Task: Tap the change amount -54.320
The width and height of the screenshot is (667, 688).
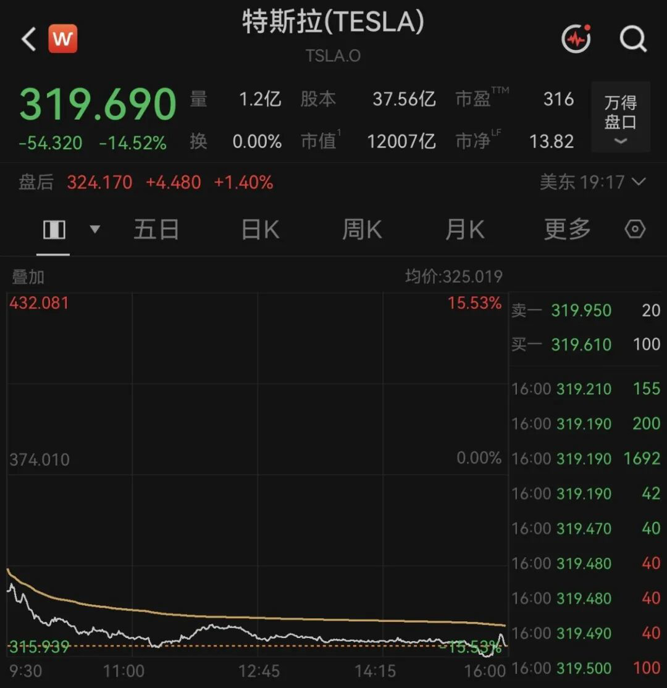Action: coord(50,143)
